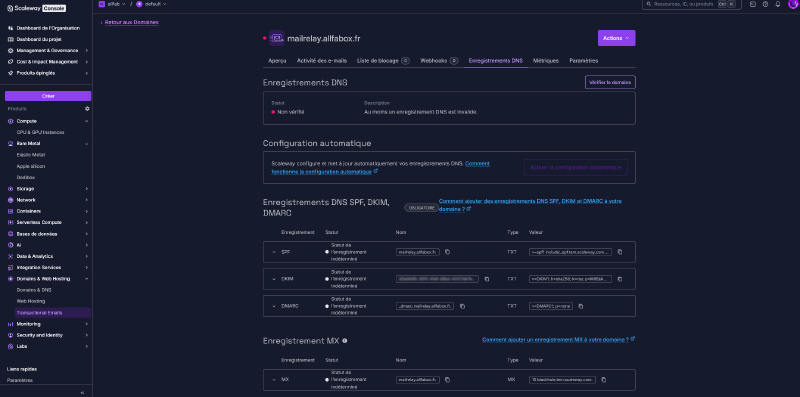This screenshot has height=397, width=800.
Task: Expand the Security and Identity section
Action: tap(48, 335)
